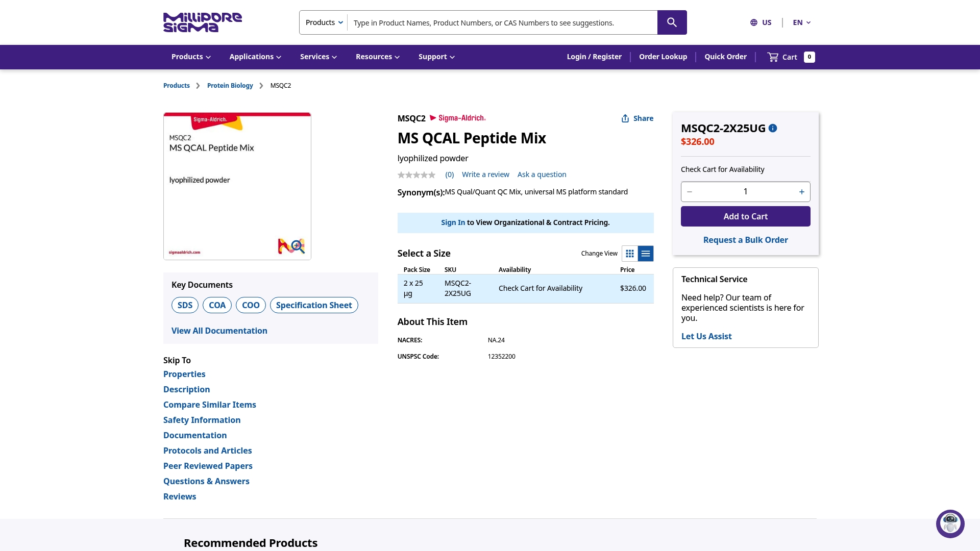Click Sign In for contract pricing
Screen dimensions: 980x551
tap(453, 222)
